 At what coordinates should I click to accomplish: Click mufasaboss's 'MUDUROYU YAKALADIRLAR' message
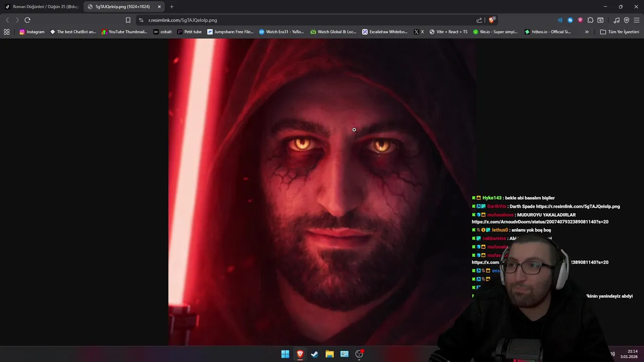pos(540,218)
